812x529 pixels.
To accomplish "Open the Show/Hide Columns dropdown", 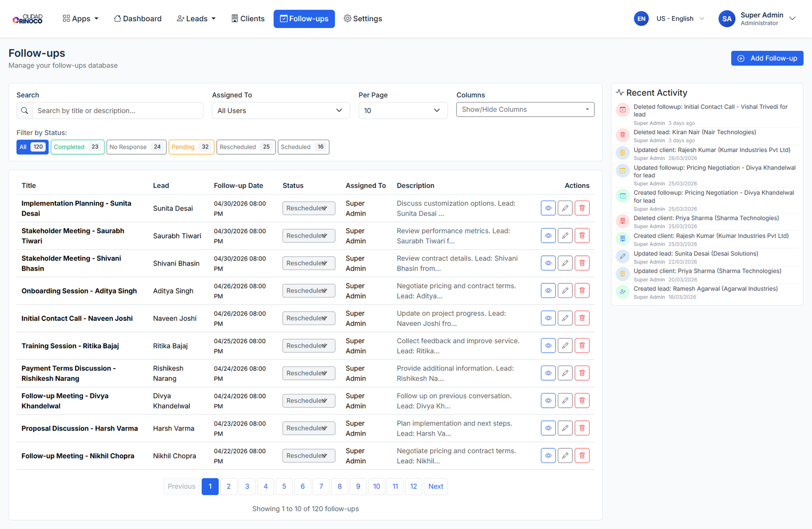I will coord(525,110).
